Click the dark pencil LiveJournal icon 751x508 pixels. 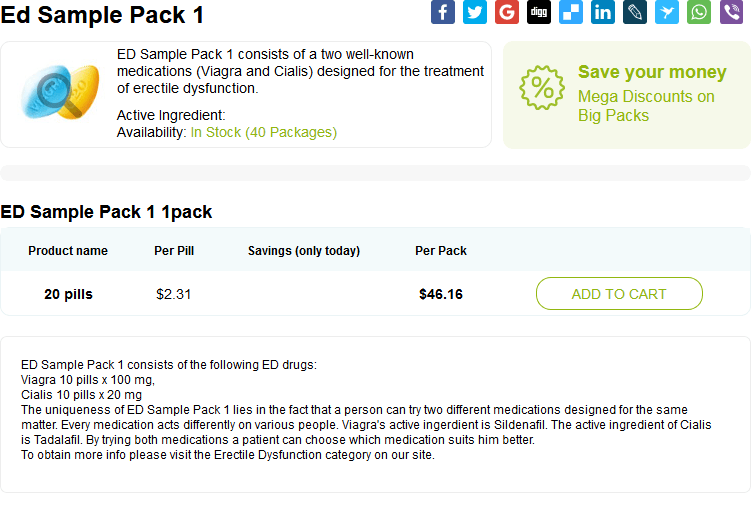point(635,11)
